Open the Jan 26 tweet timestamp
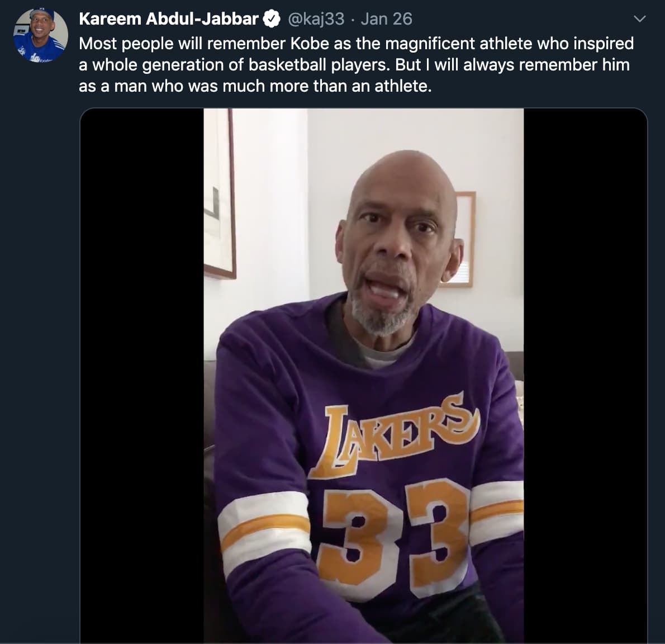This screenshot has width=665, height=644. pos(386,19)
